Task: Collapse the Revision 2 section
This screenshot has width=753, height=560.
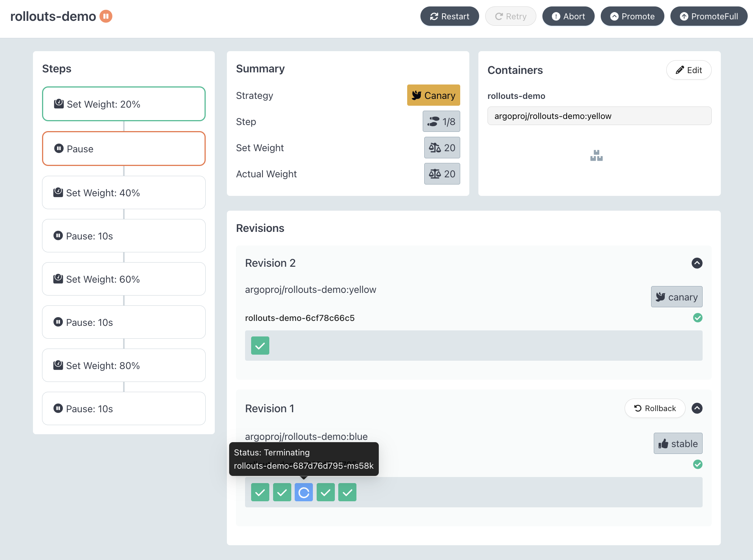Action: click(697, 263)
